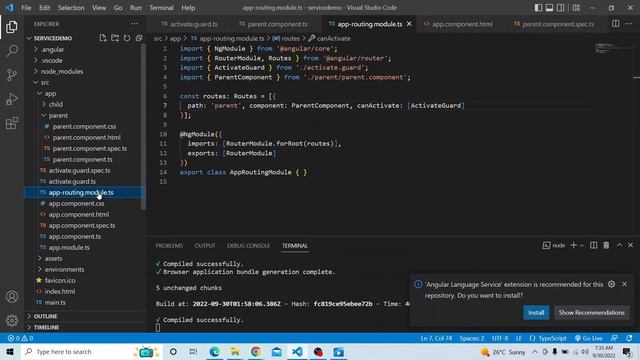The width and height of the screenshot is (640, 360).
Task: Open the File menu
Action: 26,8
